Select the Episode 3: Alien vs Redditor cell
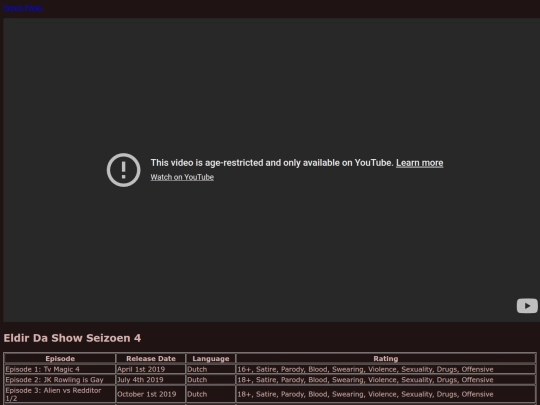This screenshot has height=405, width=540. 60,394
